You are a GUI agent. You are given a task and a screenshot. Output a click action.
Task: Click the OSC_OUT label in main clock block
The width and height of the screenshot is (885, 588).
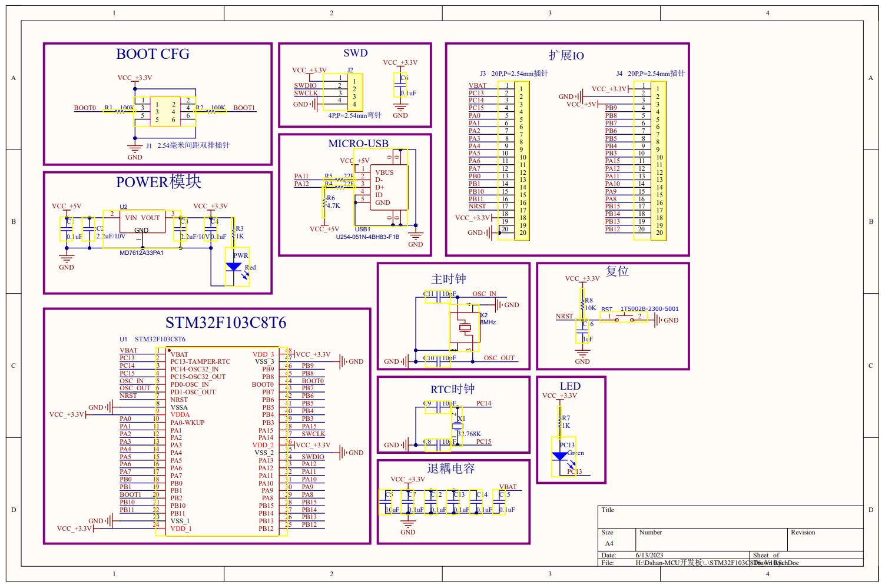(499, 358)
